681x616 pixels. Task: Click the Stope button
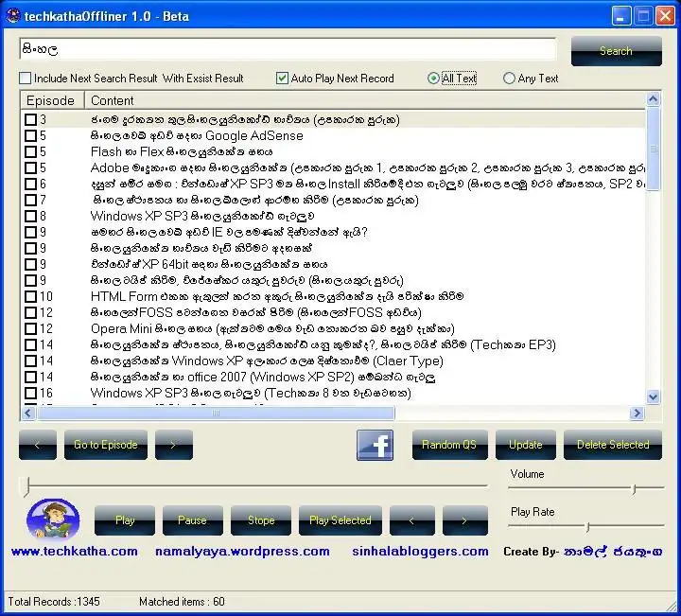click(x=261, y=520)
